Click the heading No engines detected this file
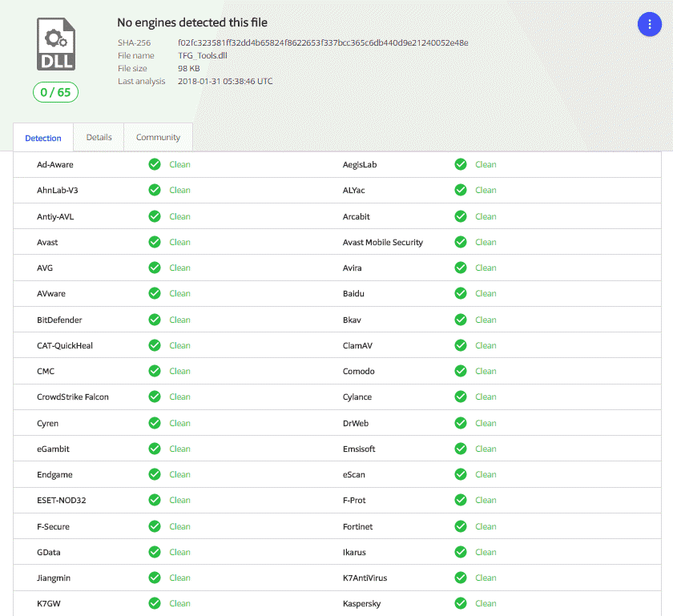This screenshot has height=616, width=673. pyautogui.click(x=192, y=22)
